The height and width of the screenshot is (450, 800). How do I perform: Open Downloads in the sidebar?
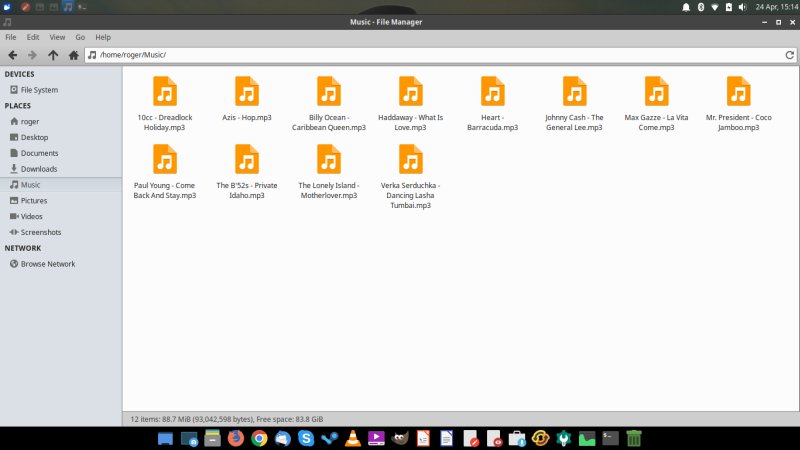pos(61,169)
